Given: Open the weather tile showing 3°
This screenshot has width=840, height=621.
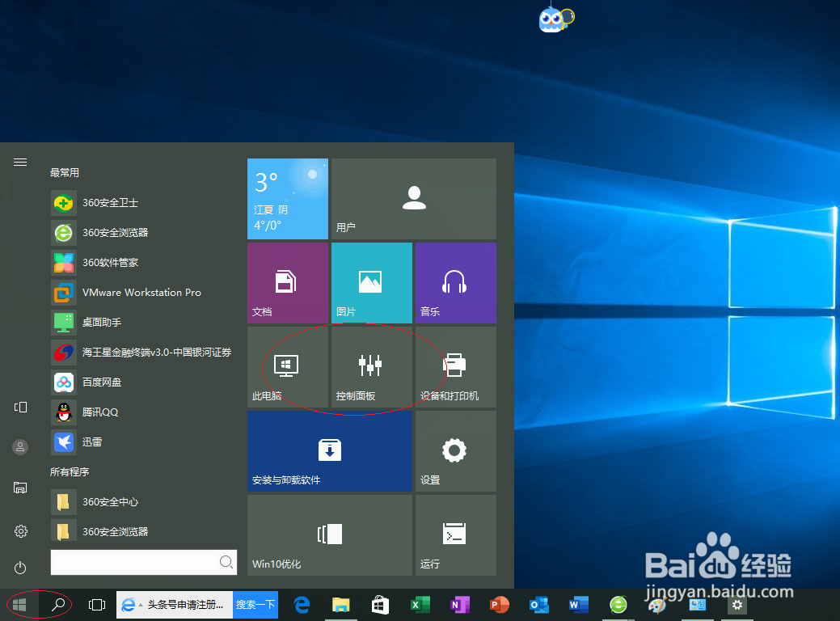Looking at the screenshot, I should pyautogui.click(x=288, y=199).
